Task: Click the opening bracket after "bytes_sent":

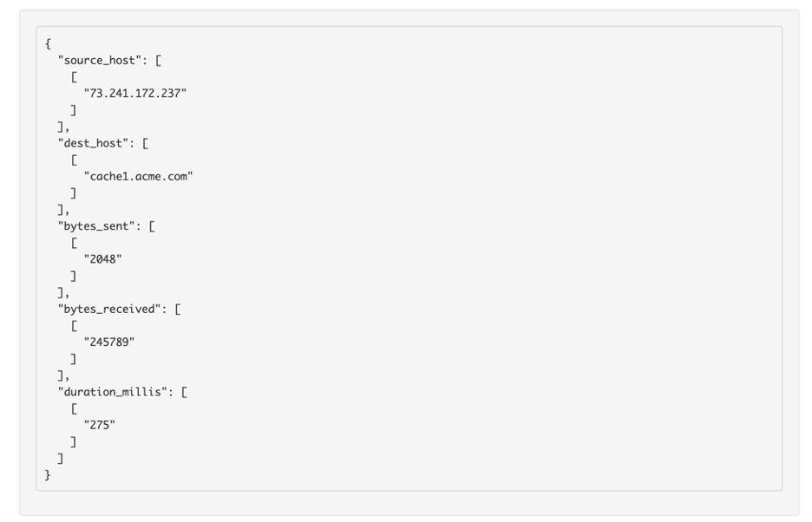Action: coord(153,226)
